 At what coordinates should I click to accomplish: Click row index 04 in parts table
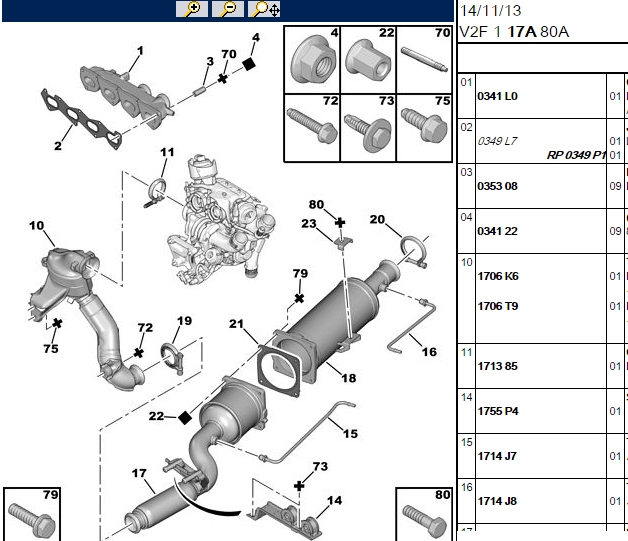pyautogui.click(x=466, y=217)
